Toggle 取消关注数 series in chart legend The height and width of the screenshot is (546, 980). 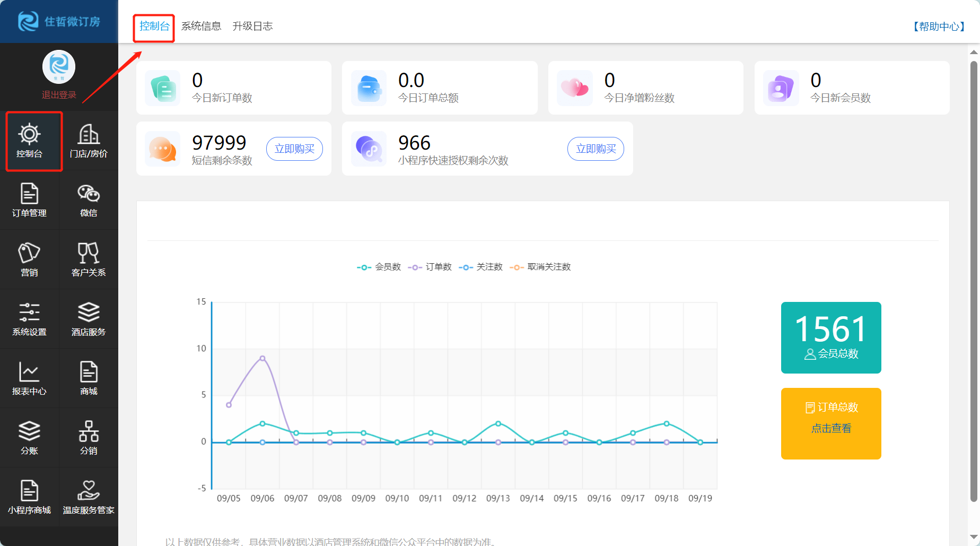pyautogui.click(x=540, y=267)
